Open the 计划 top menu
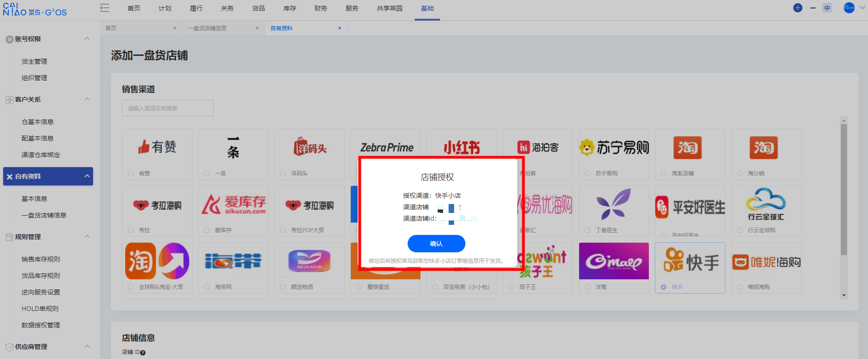 [165, 8]
